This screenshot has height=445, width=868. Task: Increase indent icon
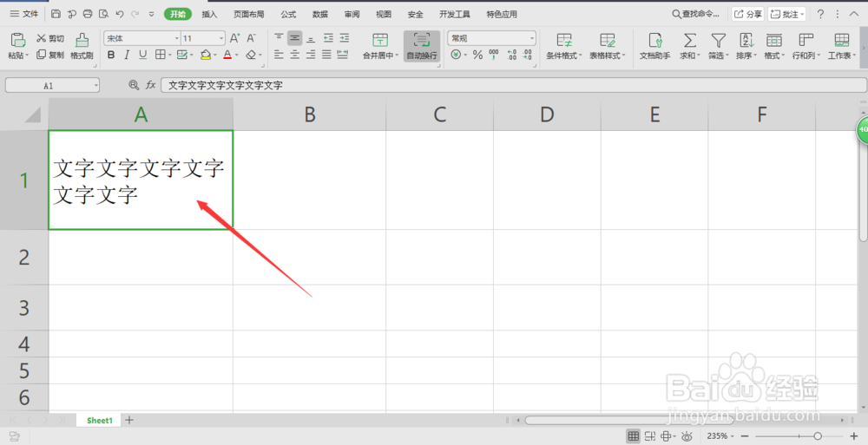tap(345, 37)
